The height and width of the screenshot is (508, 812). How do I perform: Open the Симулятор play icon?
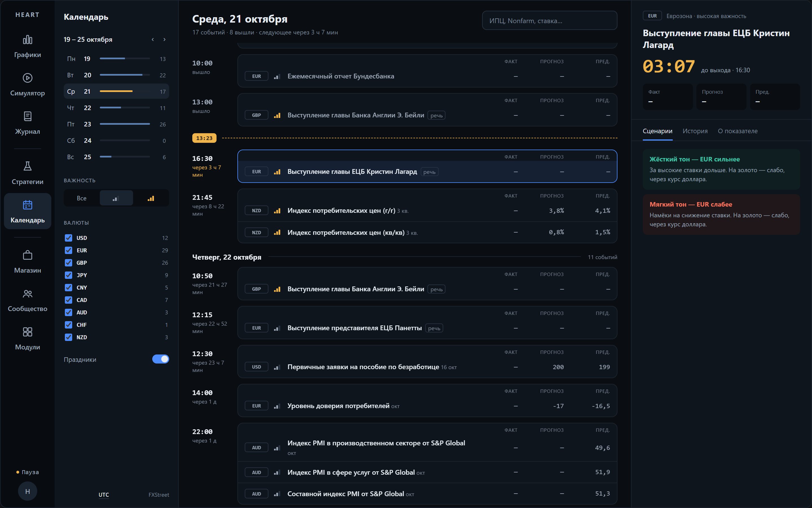[x=28, y=78]
